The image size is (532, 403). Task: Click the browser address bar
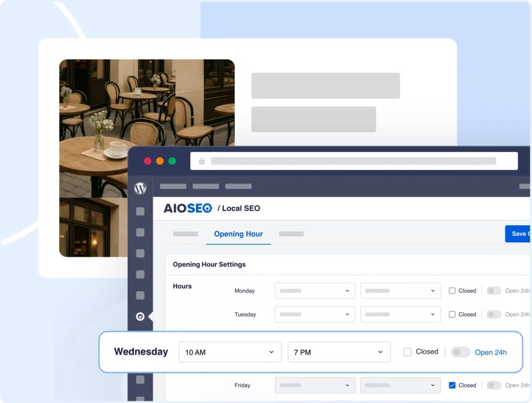(354, 161)
